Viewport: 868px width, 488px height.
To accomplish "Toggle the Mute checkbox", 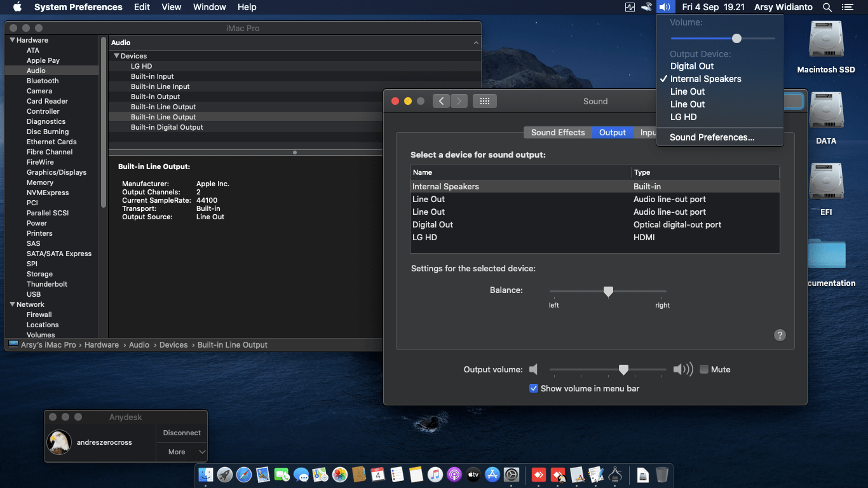I will coord(704,369).
